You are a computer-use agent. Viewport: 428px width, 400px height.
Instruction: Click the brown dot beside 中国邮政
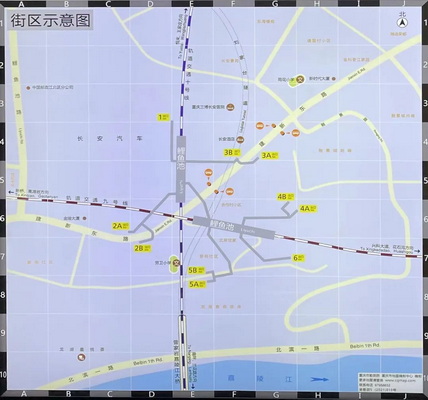[x=28, y=88]
